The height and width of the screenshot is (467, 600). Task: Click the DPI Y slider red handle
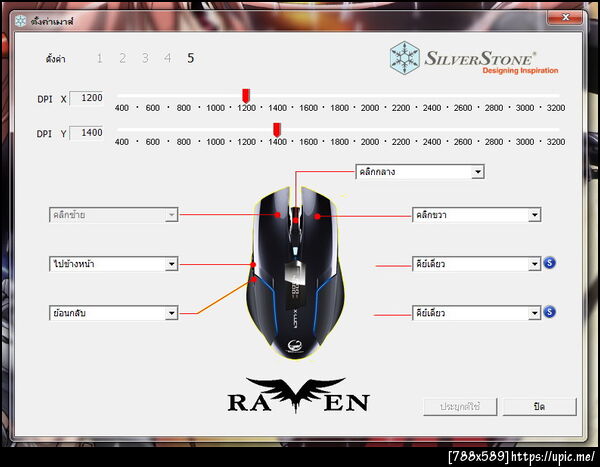pyautogui.click(x=277, y=130)
